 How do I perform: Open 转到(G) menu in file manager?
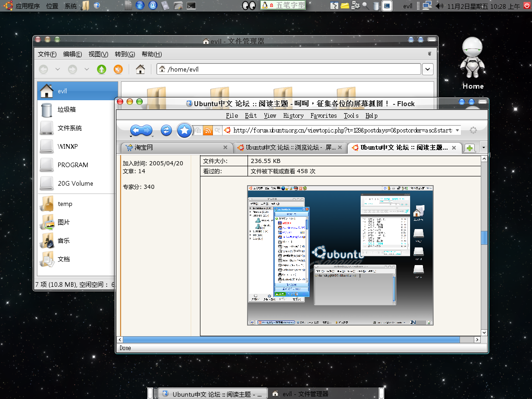pyautogui.click(x=125, y=54)
